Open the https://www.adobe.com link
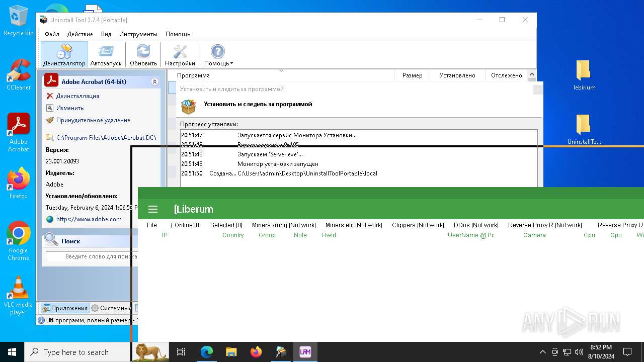The width and height of the screenshot is (644, 362). [x=89, y=219]
